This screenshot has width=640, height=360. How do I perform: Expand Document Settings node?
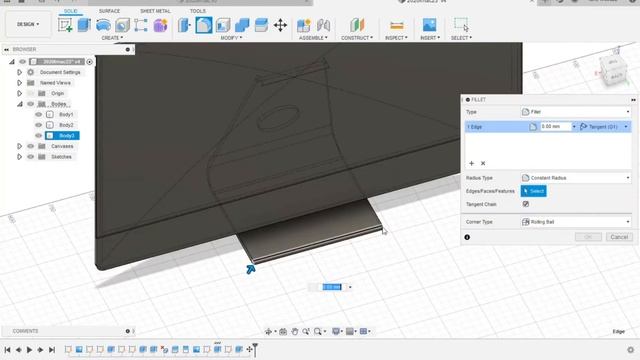[19, 72]
